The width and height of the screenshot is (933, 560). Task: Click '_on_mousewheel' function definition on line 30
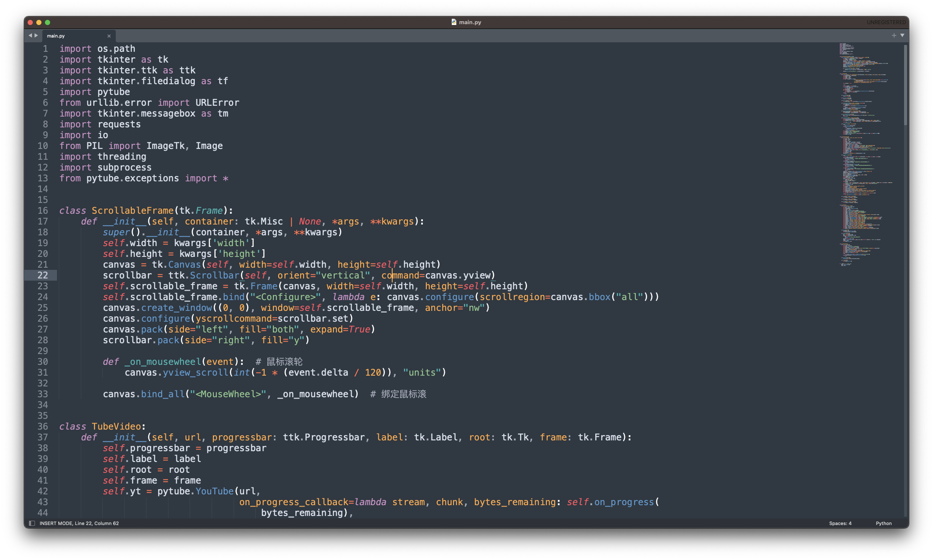[163, 361]
